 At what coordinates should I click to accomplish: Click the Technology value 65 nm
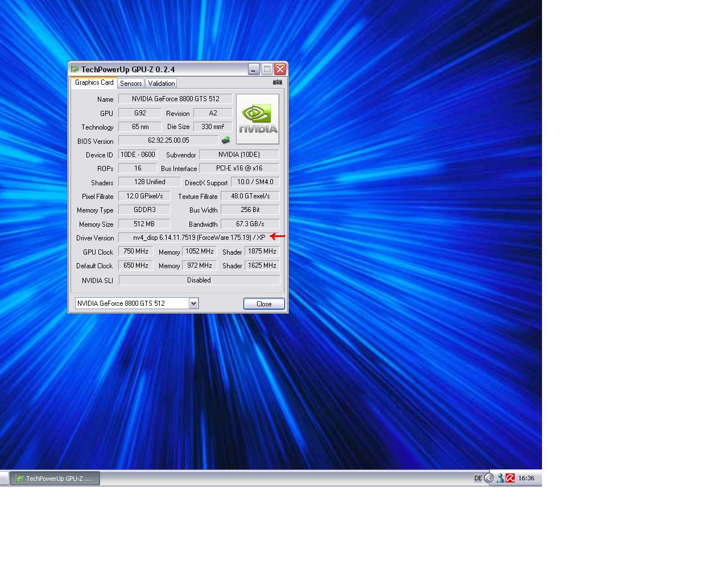(x=140, y=127)
